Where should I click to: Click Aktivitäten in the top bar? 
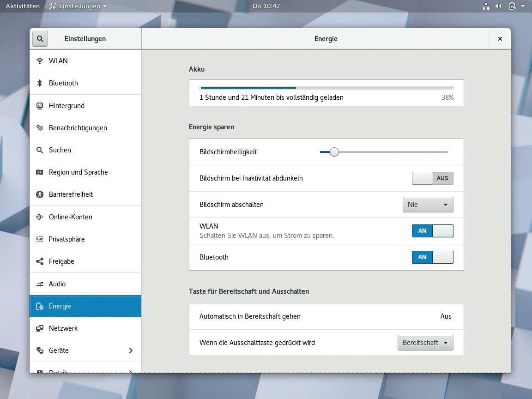coord(23,6)
